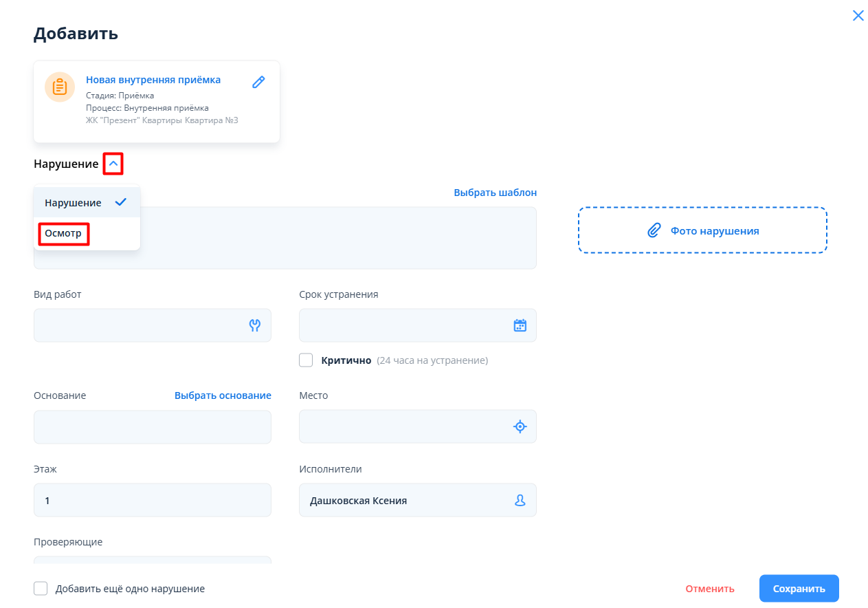This screenshot has height=608, width=868.
Task: Click the Отменить button
Action: pos(709,589)
